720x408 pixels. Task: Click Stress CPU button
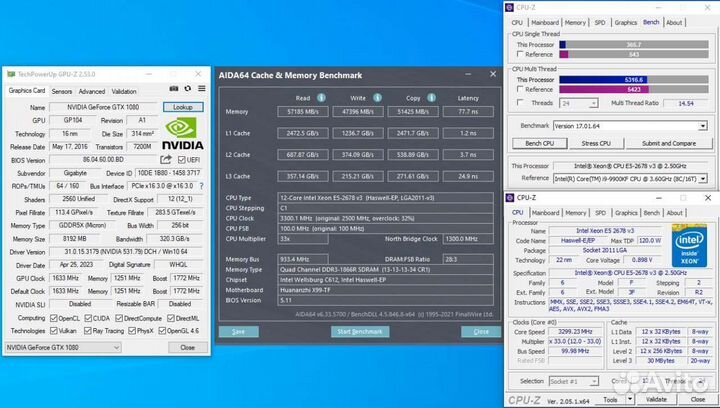596,143
